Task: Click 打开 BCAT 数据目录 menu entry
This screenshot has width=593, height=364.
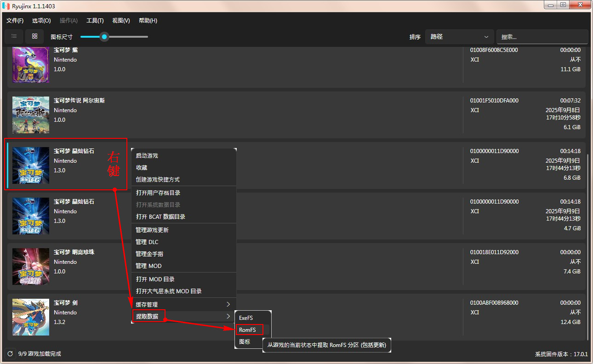Action: 184,217
